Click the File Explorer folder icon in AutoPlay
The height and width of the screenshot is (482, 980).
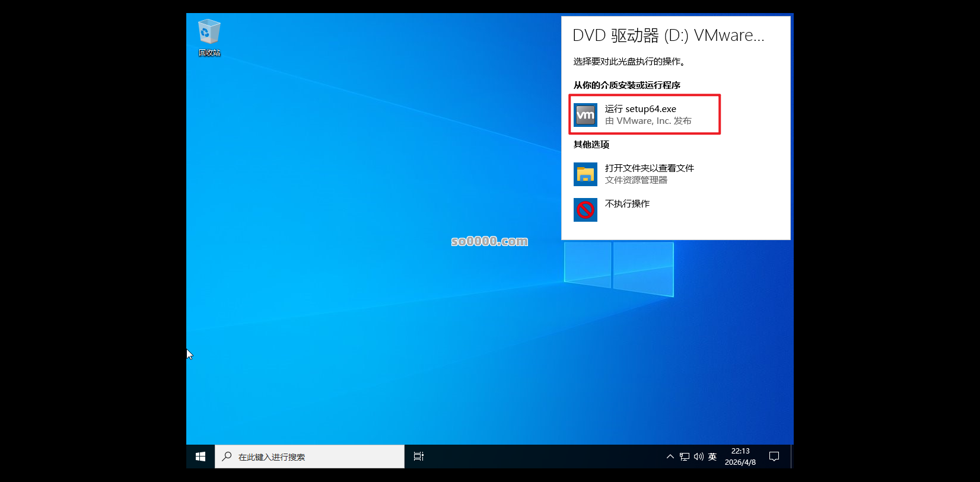point(586,174)
